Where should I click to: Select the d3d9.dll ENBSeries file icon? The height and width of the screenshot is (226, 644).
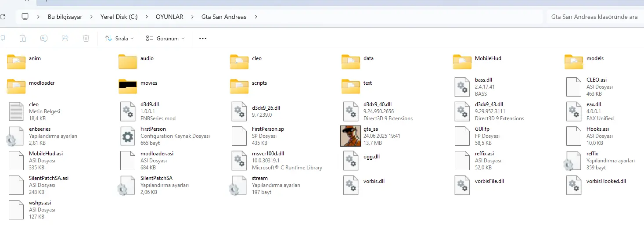tap(128, 111)
